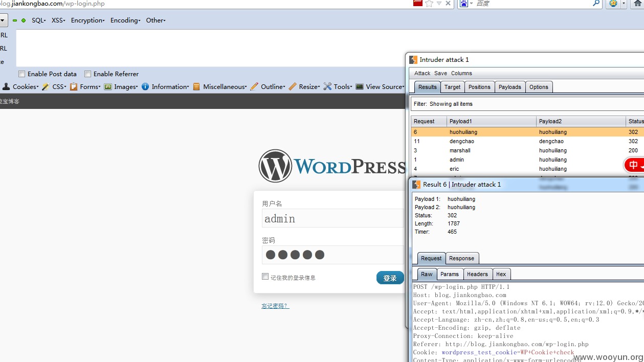Select the View Source monitor icon
Screen dimensions: 644x362
click(x=360, y=86)
